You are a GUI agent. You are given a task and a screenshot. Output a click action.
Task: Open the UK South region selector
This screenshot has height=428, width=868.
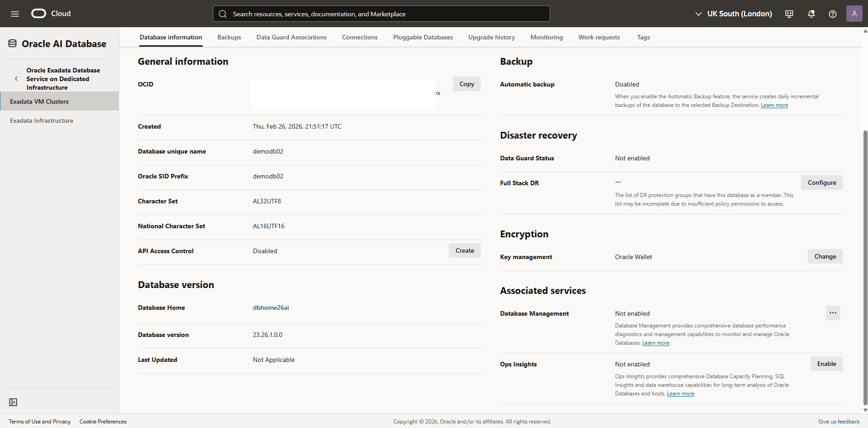coord(733,14)
